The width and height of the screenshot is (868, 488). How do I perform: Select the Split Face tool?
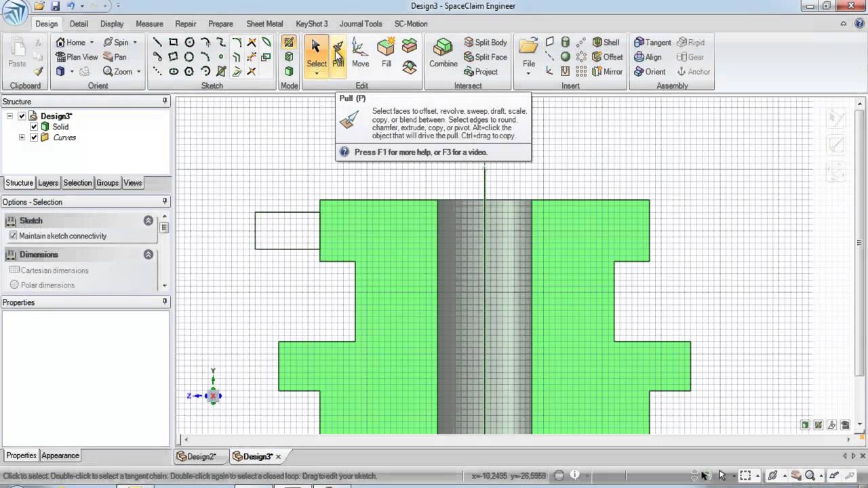486,58
